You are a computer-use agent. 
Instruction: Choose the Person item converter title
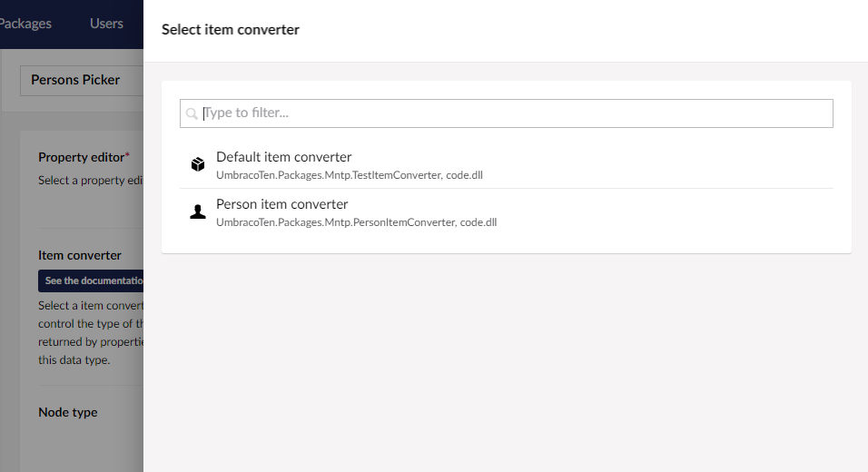tap(281, 204)
